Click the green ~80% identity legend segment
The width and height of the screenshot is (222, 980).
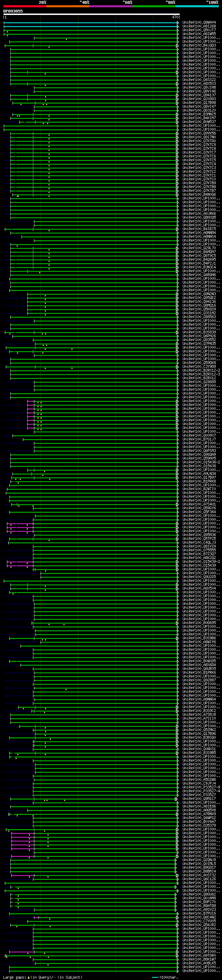pyautogui.click(x=154, y=6)
